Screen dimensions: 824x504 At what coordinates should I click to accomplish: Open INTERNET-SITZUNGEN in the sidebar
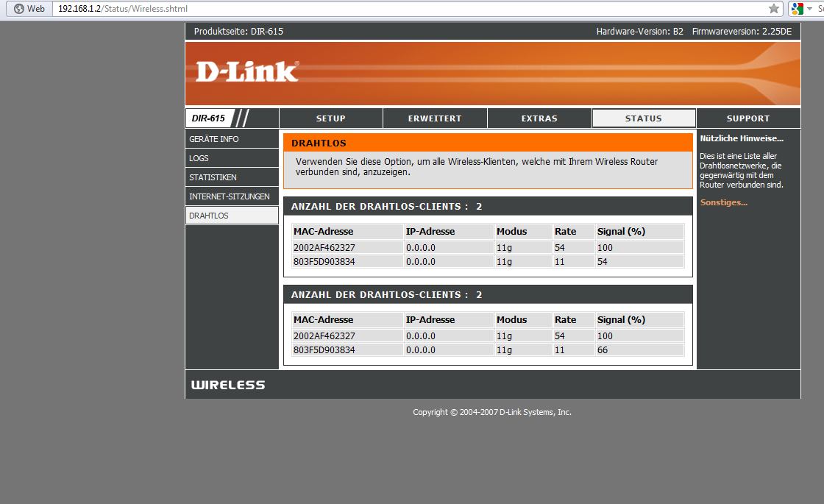232,196
